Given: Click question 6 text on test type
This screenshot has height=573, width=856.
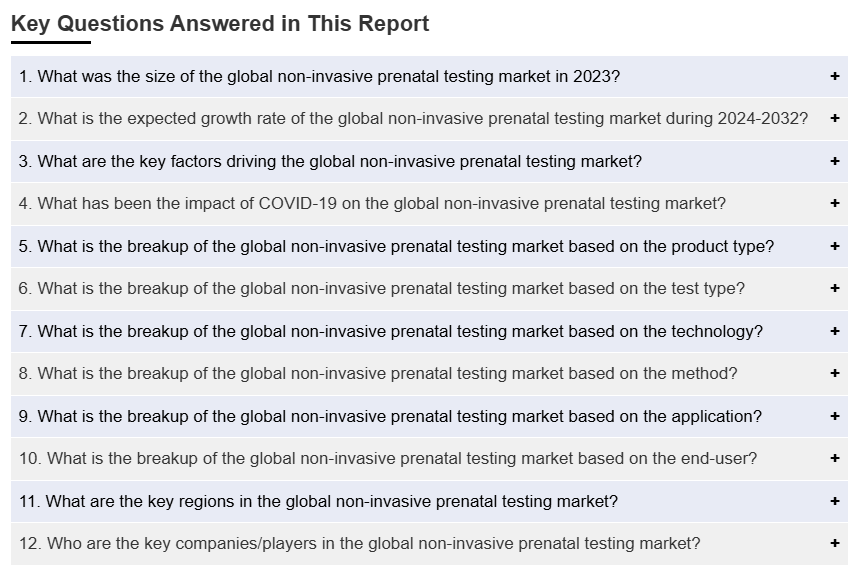Looking at the screenshot, I should [x=382, y=289].
